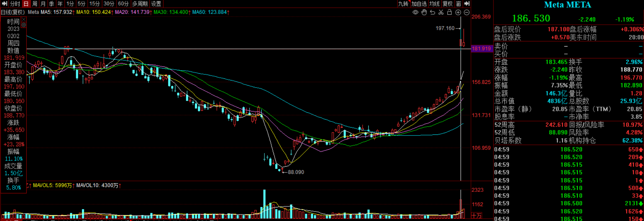The width and height of the screenshot is (644, 221).
Task: Click the 机构持仓 62.38% value
Action: point(632,140)
